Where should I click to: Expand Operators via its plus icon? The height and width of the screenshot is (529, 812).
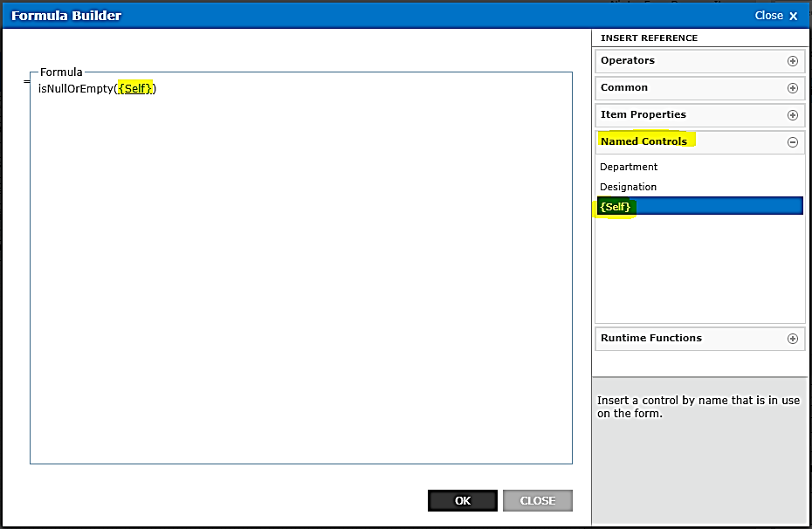[x=793, y=61]
